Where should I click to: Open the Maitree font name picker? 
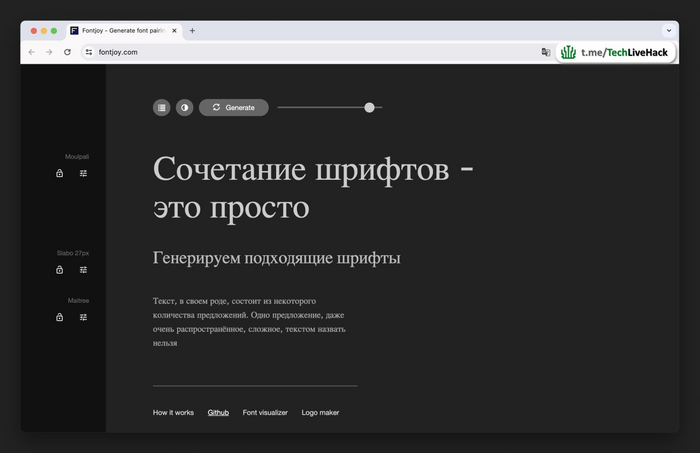(78, 300)
